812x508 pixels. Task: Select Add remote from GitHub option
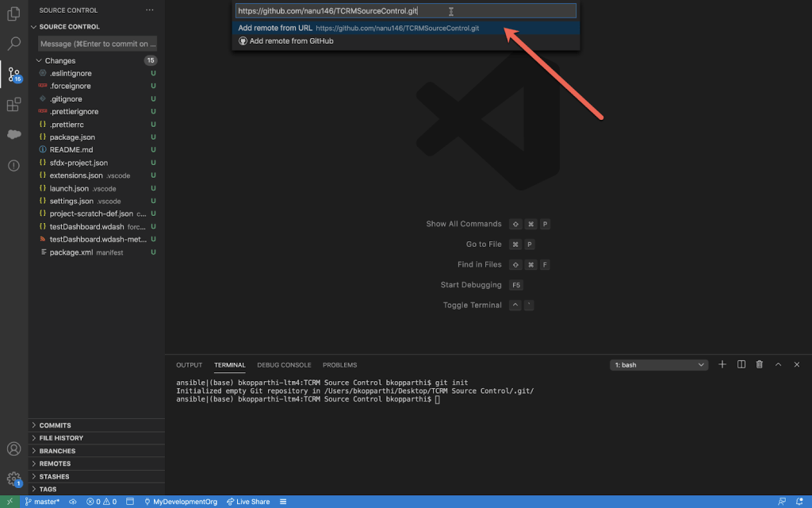point(291,41)
